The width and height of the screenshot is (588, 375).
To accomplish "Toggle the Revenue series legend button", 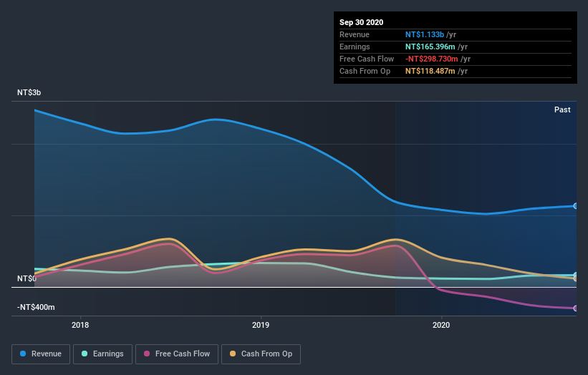I will point(41,354).
